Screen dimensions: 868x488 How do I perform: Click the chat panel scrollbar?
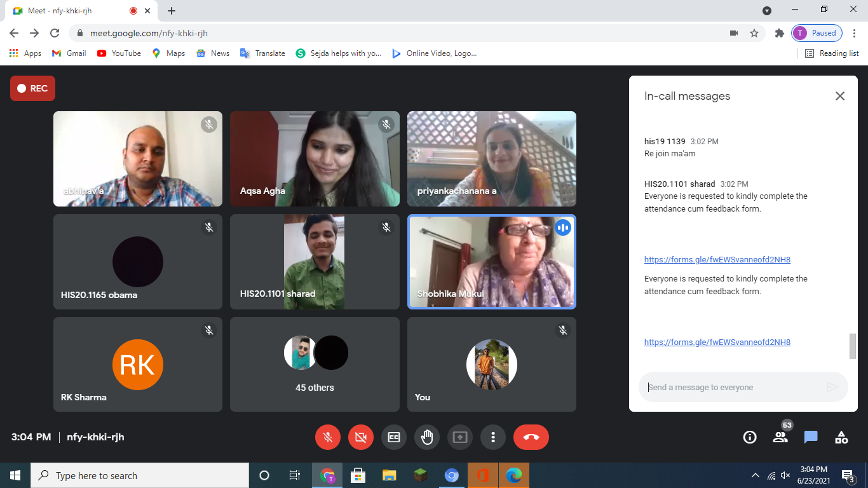853,346
